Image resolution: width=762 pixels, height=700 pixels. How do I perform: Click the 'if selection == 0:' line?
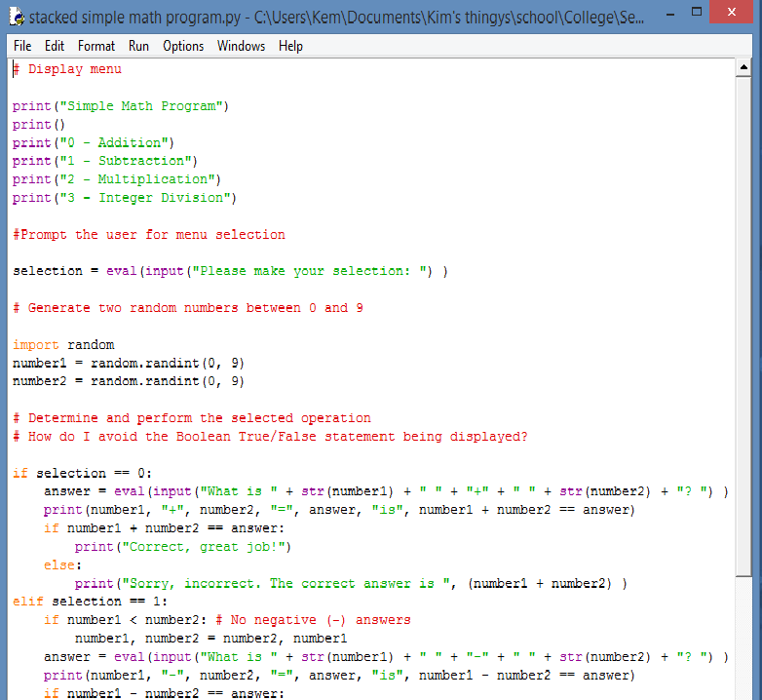(82, 474)
